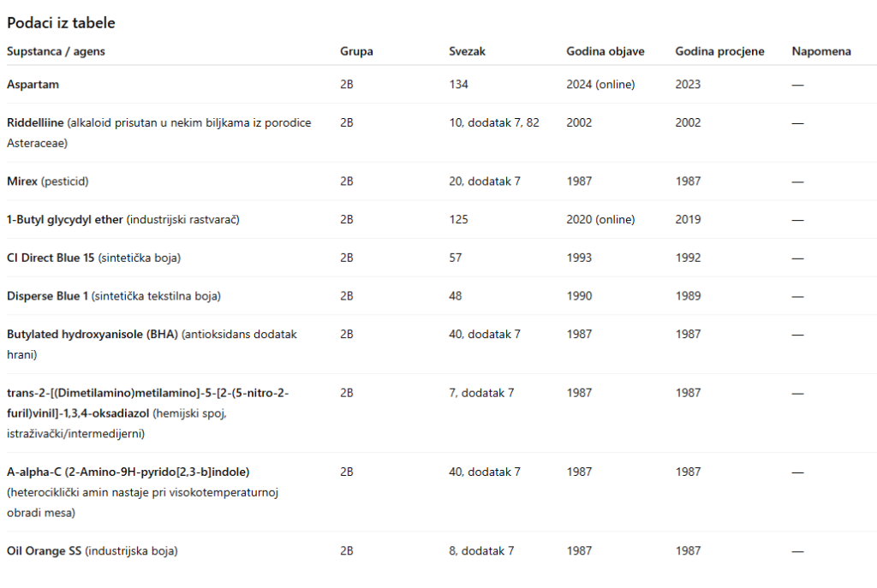Select the Butylated hydroxyanisole (BHA) entry
The height and width of the screenshot is (588, 877).
pyautogui.click(x=92, y=334)
